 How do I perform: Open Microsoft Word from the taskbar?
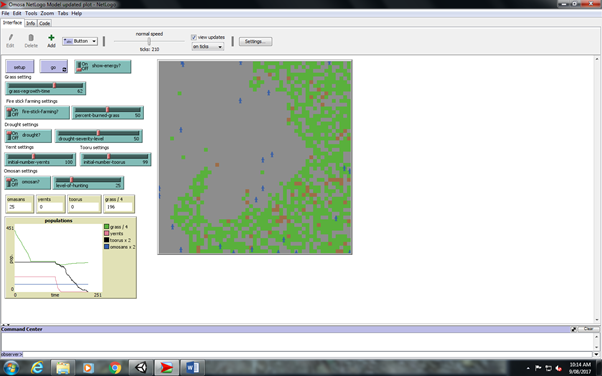coord(192,368)
